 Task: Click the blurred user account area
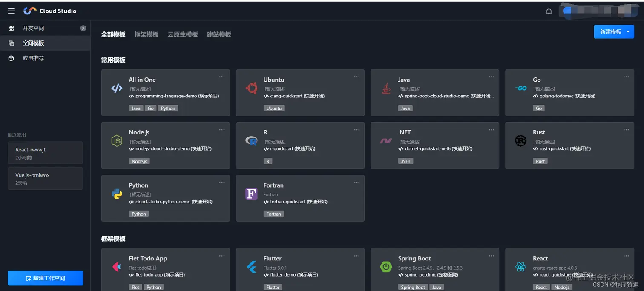[x=600, y=11]
